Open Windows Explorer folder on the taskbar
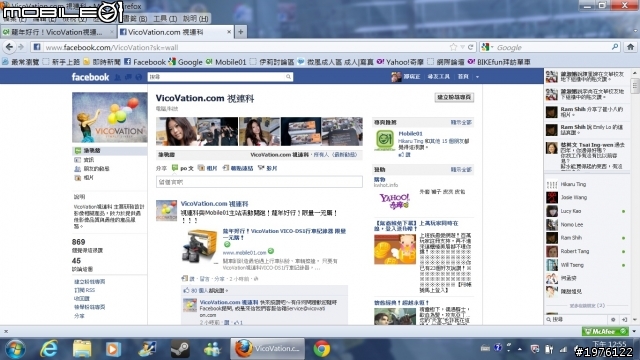640x360 pixels. [82, 349]
